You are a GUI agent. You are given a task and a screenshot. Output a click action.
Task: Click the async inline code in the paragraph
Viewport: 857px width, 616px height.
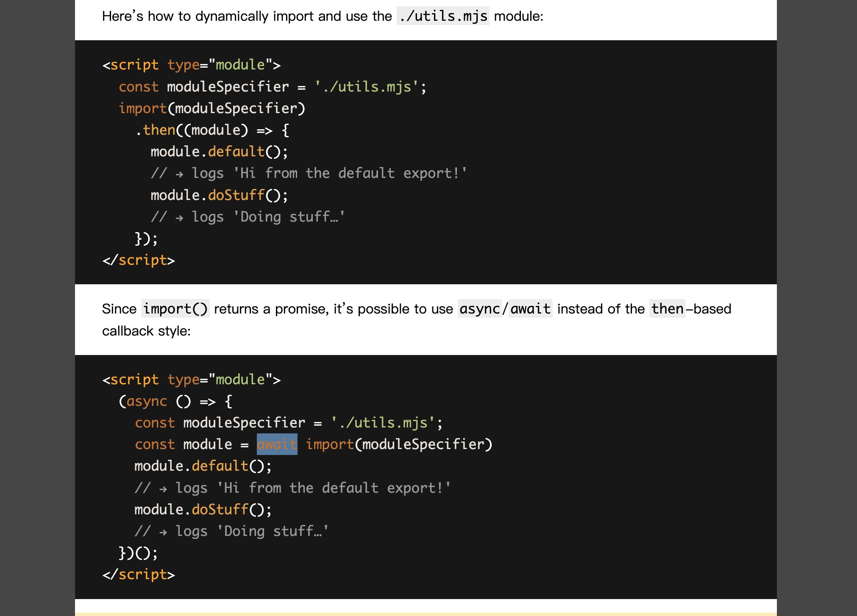point(479,309)
